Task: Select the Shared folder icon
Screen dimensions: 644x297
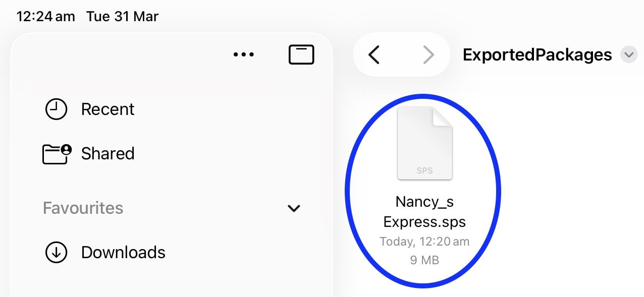Action: coord(56,153)
